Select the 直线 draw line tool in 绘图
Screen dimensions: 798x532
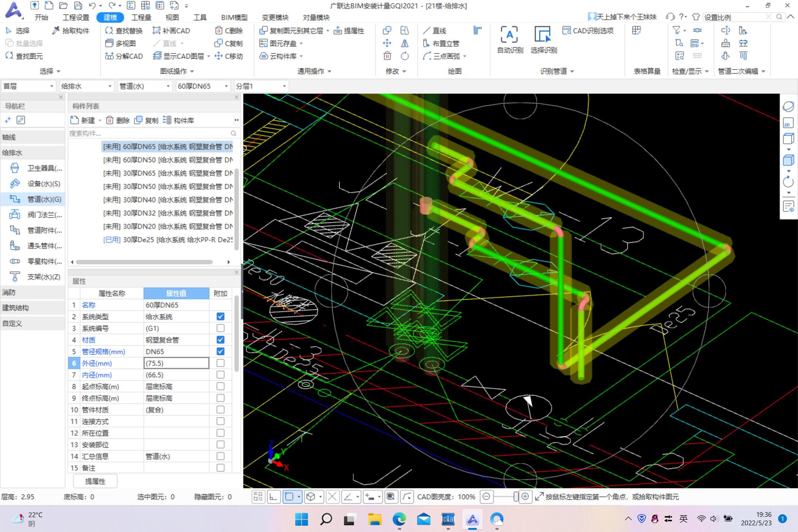(x=434, y=31)
